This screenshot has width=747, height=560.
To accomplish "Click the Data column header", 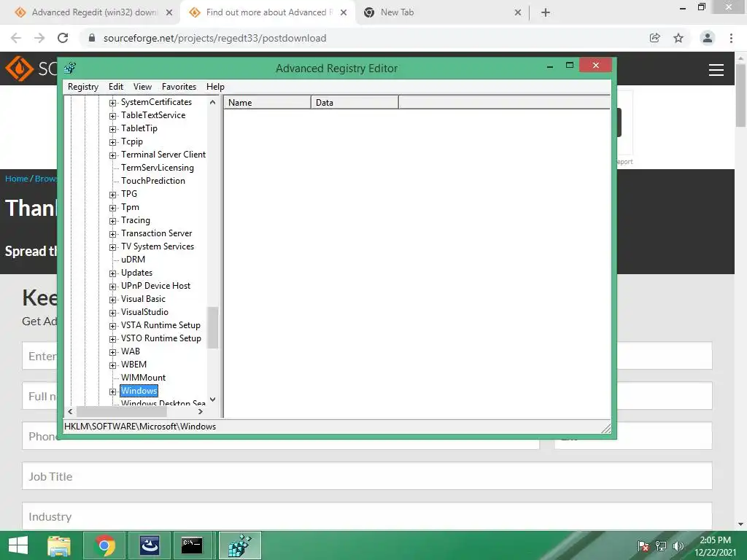I will click(355, 102).
